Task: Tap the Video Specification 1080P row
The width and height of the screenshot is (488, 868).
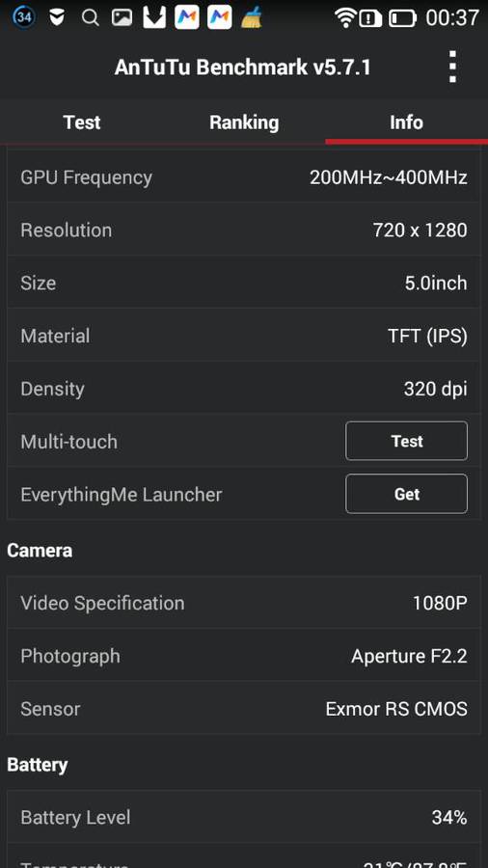Action: click(244, 602)
